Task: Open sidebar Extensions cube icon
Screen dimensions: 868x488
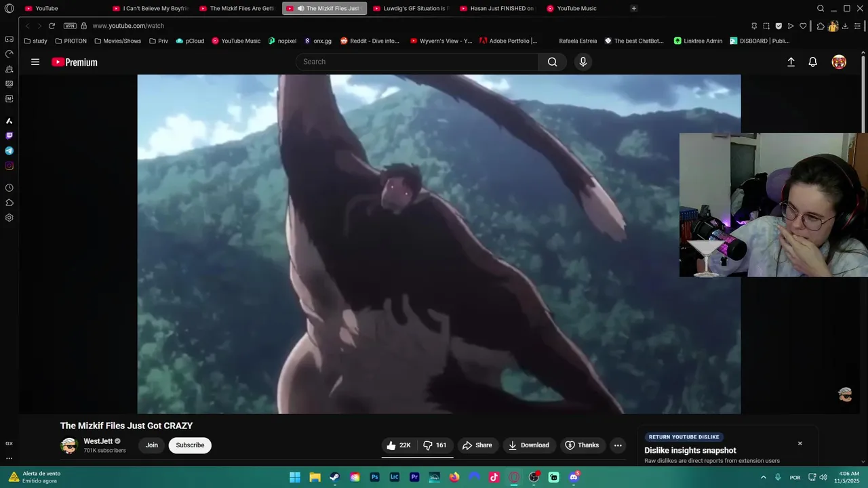Action: click(9, 203)
